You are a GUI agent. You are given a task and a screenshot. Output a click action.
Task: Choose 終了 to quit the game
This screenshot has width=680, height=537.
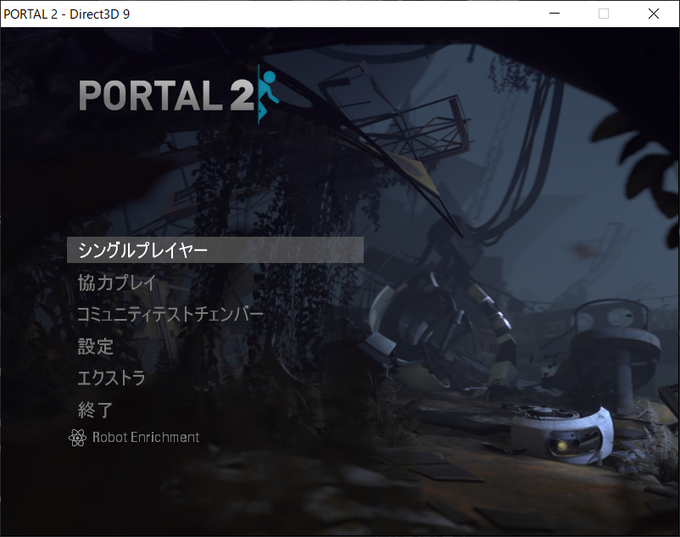coord(95,410)
